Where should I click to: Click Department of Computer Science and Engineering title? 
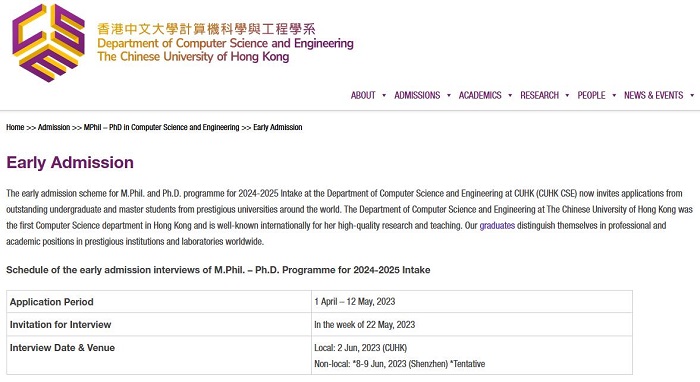pyautogui.click(x=225, y=43)
